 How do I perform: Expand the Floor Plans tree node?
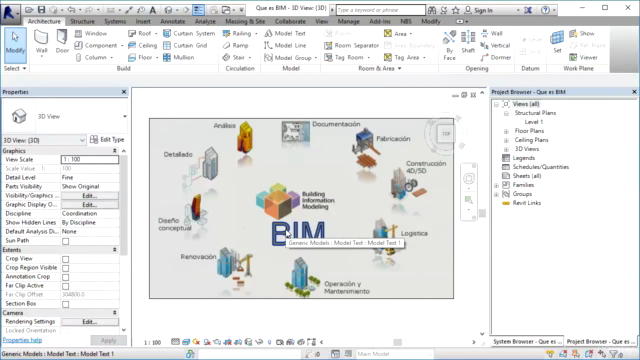tap(506, 131)
